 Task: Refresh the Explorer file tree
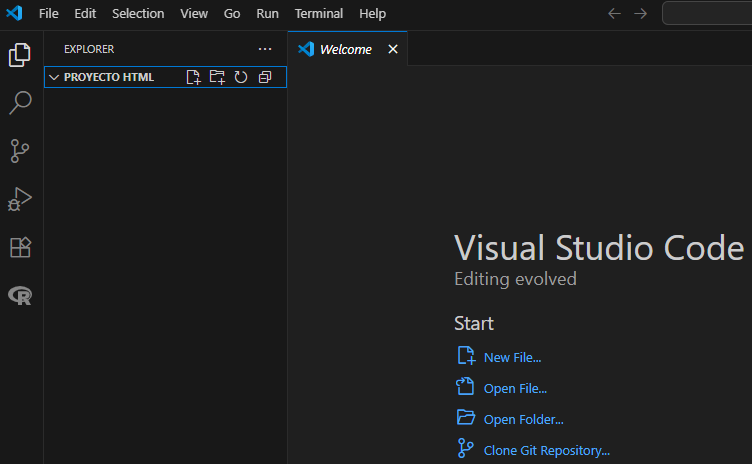(x=241, y=77)
